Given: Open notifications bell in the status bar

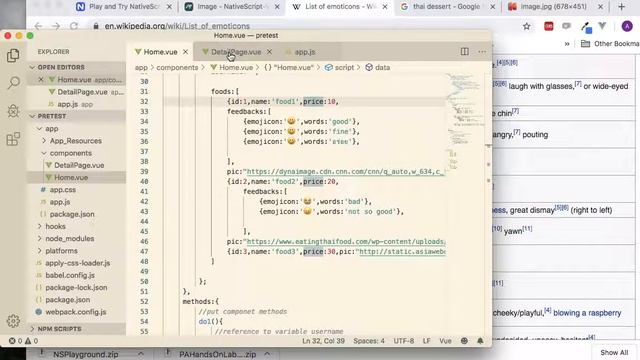Looking at the screenshot, I should [x=480, y=341].
